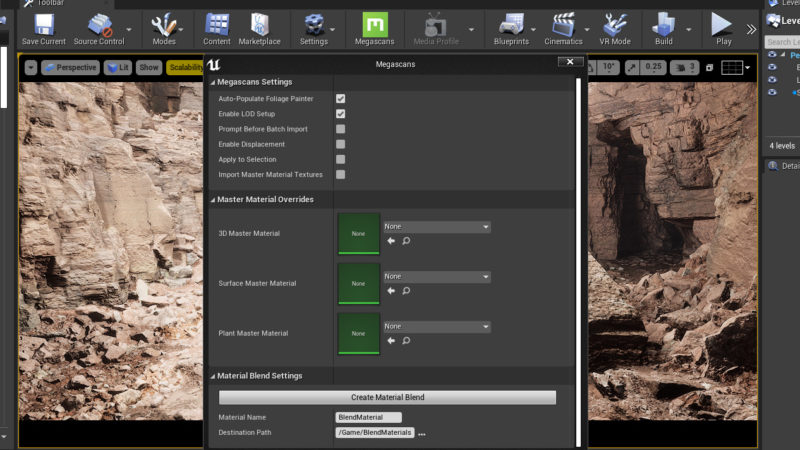Use selected asset for 3D Master Material

pos(391,241)
